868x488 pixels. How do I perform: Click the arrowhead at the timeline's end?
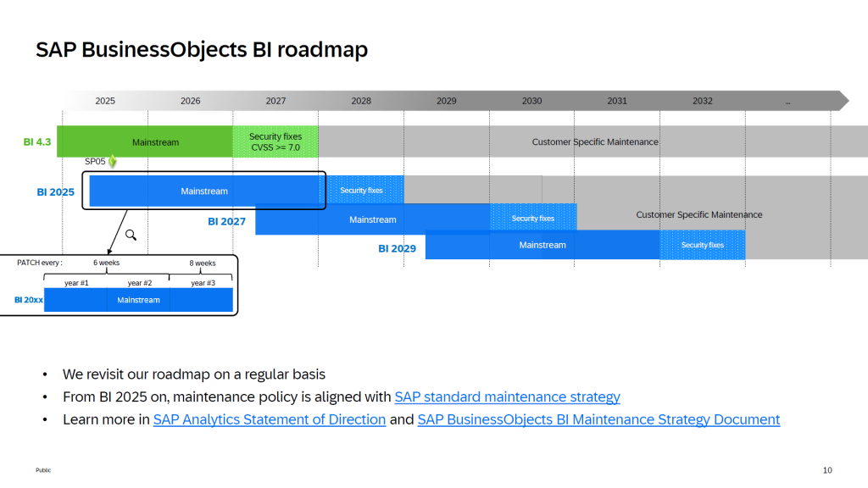click(842, 101)
